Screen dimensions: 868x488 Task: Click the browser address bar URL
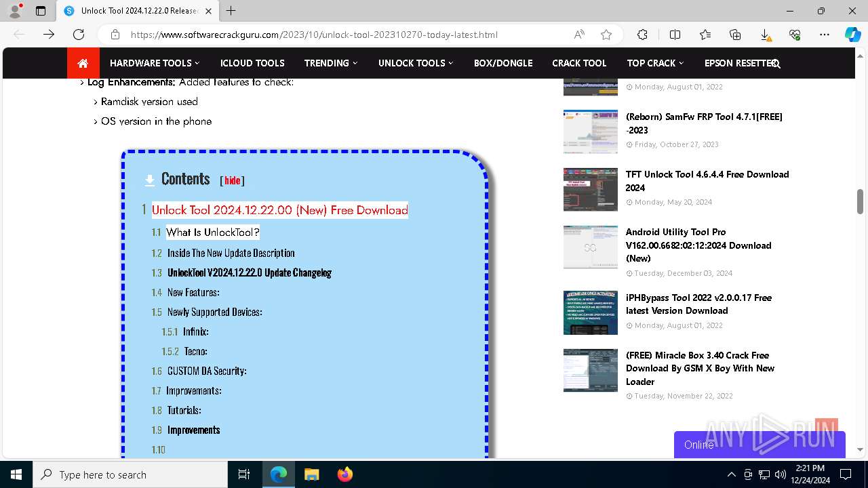click(314, 35)
